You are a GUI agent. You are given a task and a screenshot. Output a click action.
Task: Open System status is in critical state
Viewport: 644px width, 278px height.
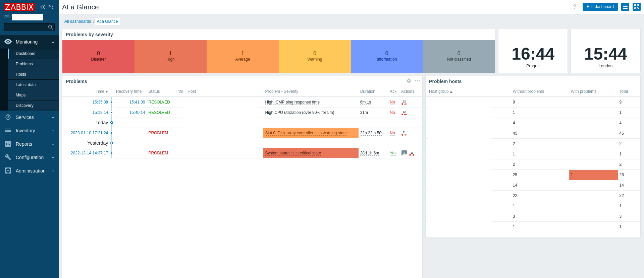[293, 153]
